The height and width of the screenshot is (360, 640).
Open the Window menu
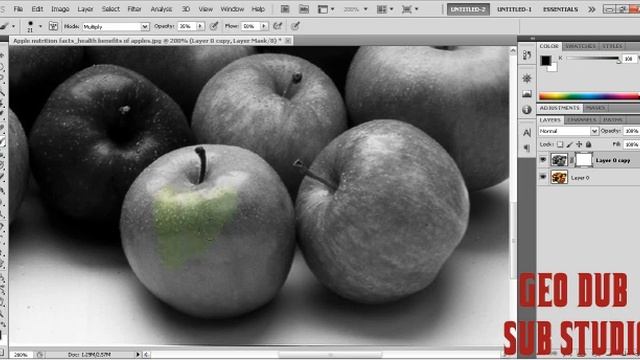click(x=232, y=9)
